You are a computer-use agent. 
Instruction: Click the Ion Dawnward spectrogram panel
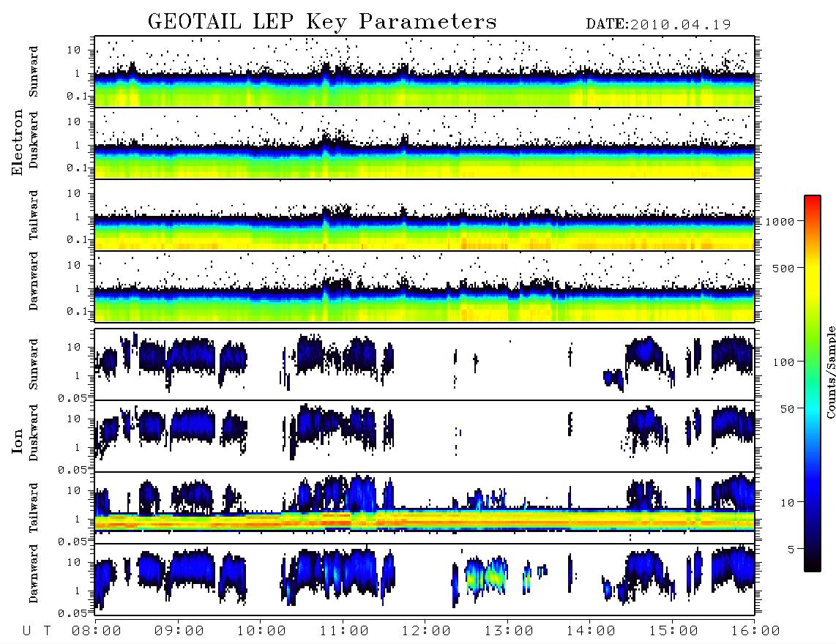coord(425,579)
